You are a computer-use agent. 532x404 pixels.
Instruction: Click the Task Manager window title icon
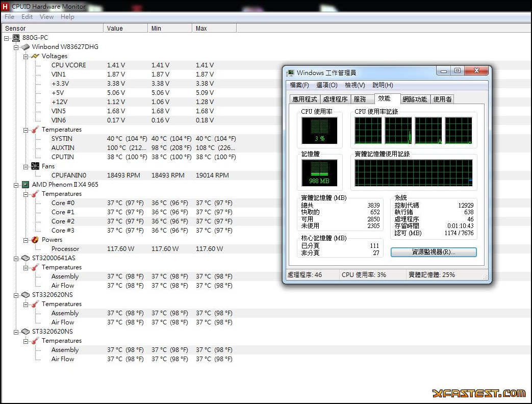pyautogui.click(x=290, y=73)
